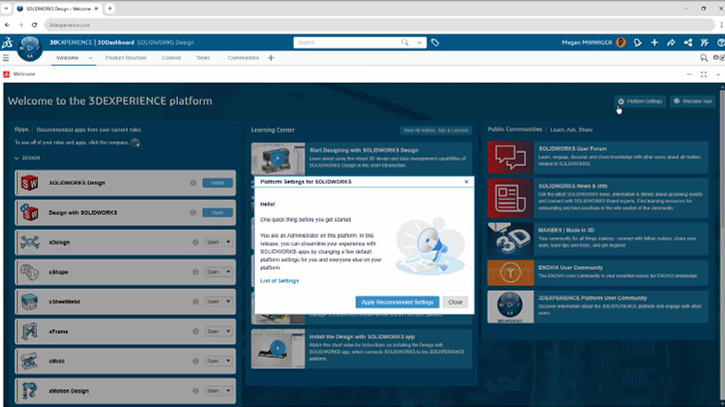Click the xDesign app icon
This screenshot has height=407, width=725.
coord(30,242)
